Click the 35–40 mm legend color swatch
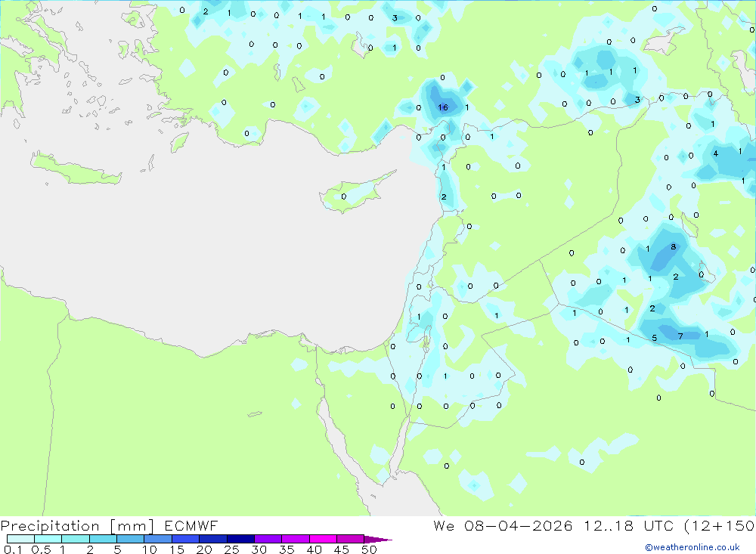The height and width of the screenshot is (554, 756). 296,539
